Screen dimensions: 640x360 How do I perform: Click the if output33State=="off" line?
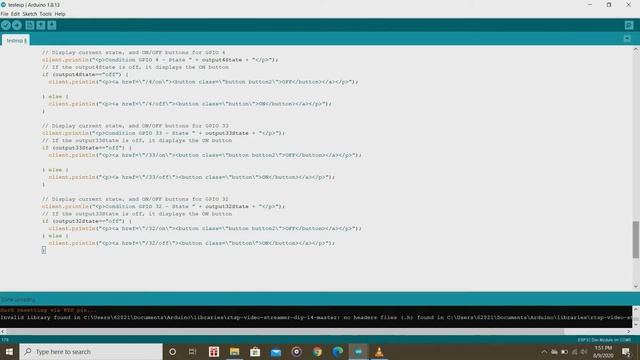[87, 148]
